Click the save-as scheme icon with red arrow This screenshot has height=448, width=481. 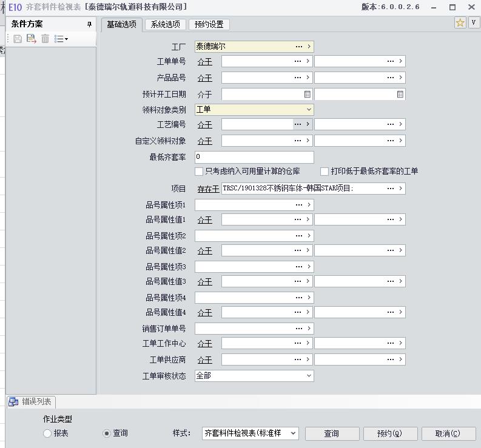click(x=32, y=39)
